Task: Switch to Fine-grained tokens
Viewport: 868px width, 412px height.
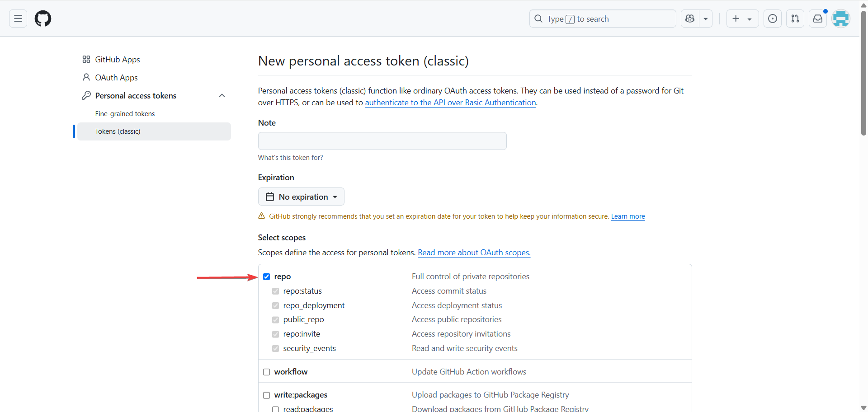Action: point(125,113)
